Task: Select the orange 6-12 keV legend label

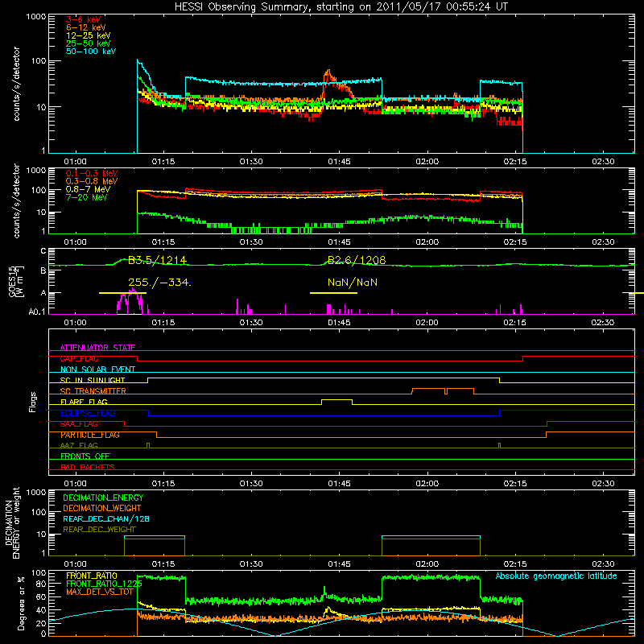Action: point(86,27)
